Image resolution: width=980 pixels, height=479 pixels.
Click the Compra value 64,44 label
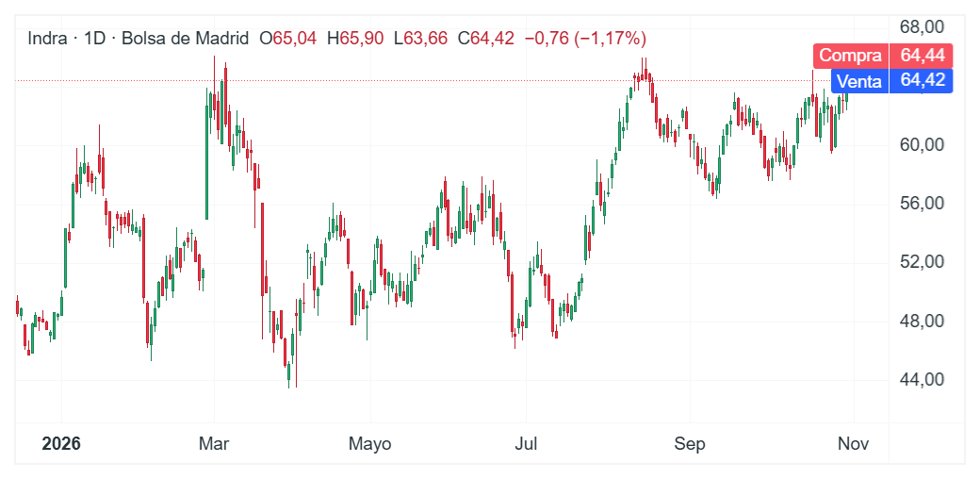(x=922, y=56)
